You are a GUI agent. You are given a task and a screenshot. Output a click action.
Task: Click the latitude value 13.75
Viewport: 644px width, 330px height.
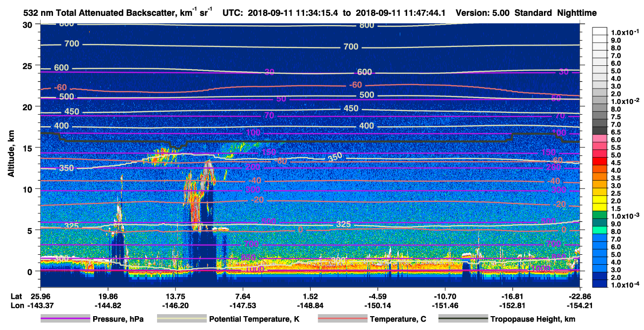pos(175,296)
